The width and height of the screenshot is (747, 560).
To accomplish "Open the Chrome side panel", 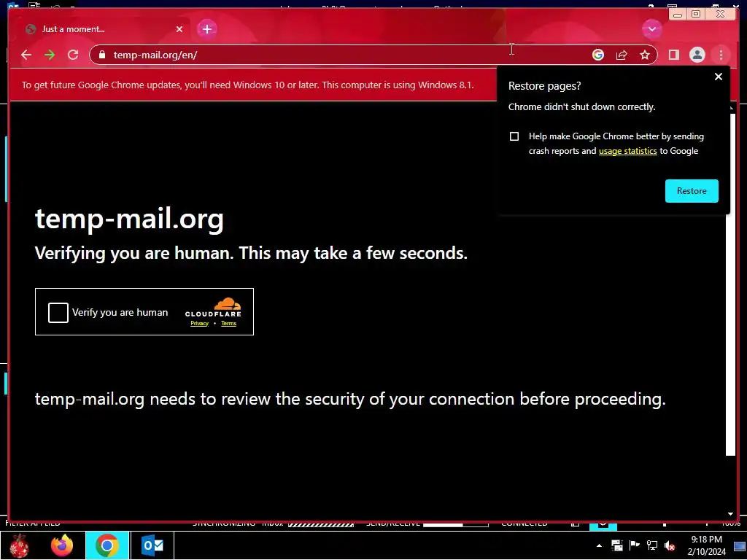I will (673, 55).
